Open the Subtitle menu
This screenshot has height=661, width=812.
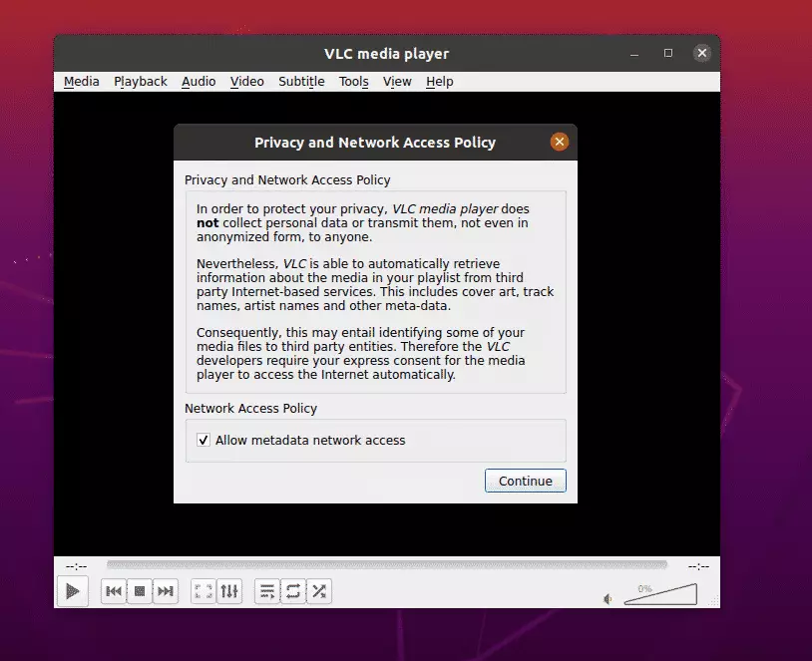pyautogui.click(x=301, y=82)
